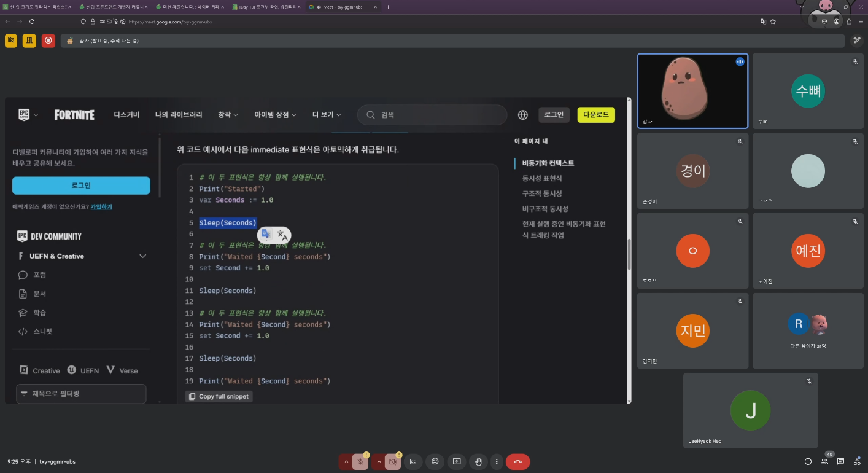Click the first yellow extension icon

11,41
